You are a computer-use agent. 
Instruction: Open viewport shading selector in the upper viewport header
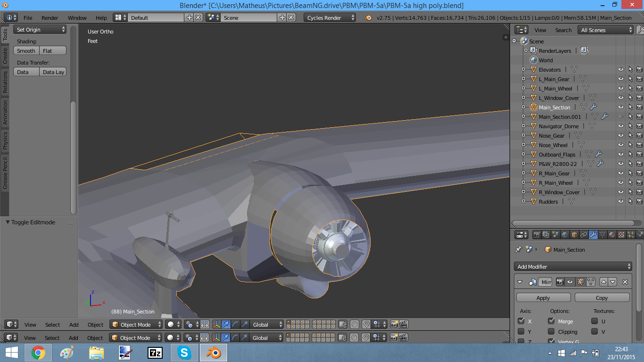(173, 324)
